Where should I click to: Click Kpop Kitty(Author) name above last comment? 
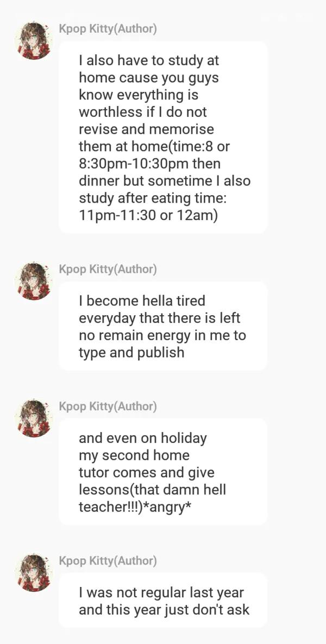pyautogui.click(x=108, y=560)
